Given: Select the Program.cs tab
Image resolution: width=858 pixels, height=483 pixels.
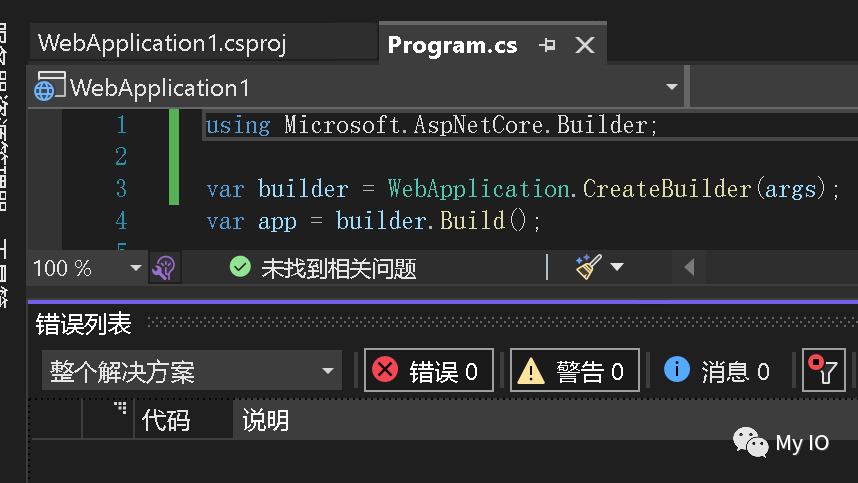Looking at the screenshot, I should (x=452, y=45).
